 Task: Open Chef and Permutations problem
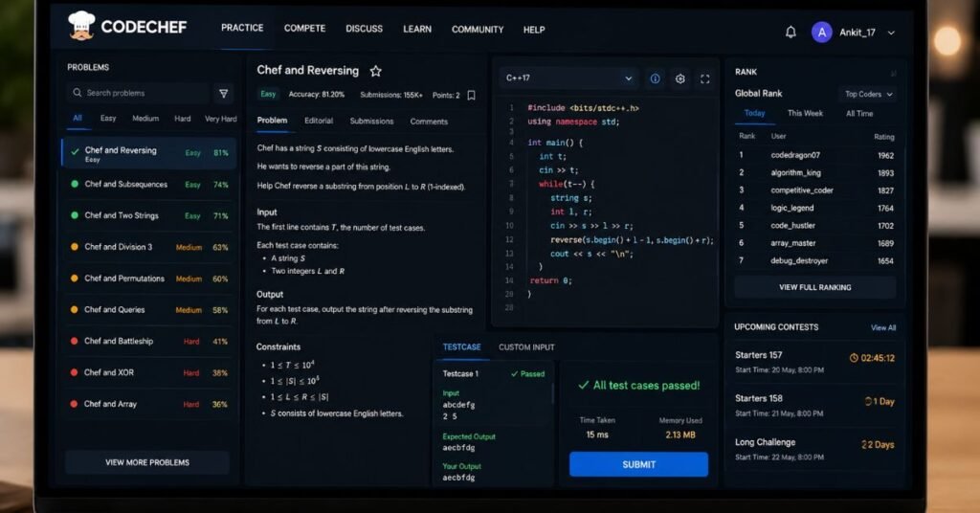click(148, 279)
